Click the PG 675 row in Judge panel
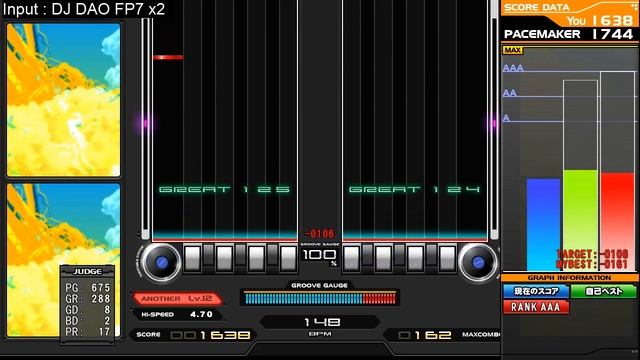640x360 pixels. coord(87,288)
